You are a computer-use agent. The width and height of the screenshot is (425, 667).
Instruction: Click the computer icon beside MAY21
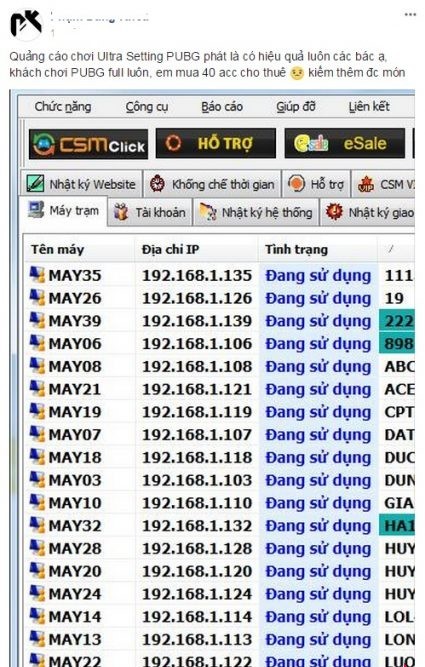(37, 388)
